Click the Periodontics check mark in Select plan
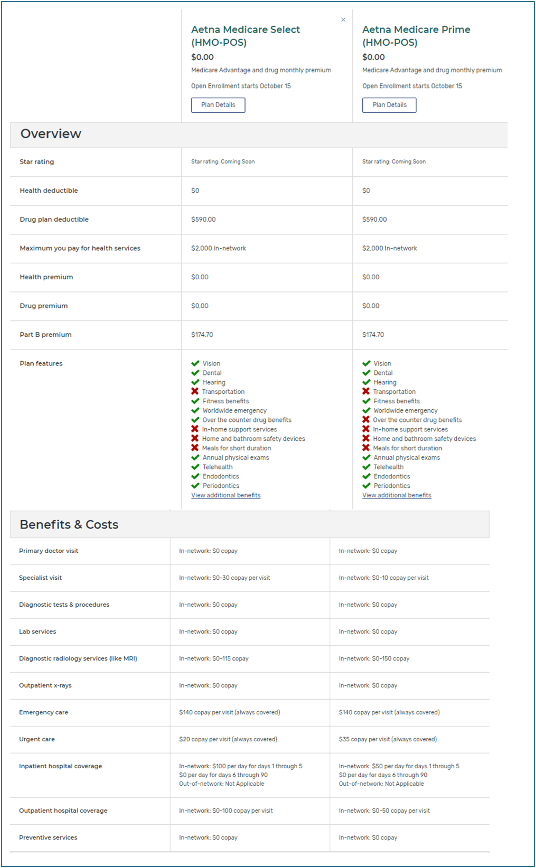 click(x=195, y=485)
